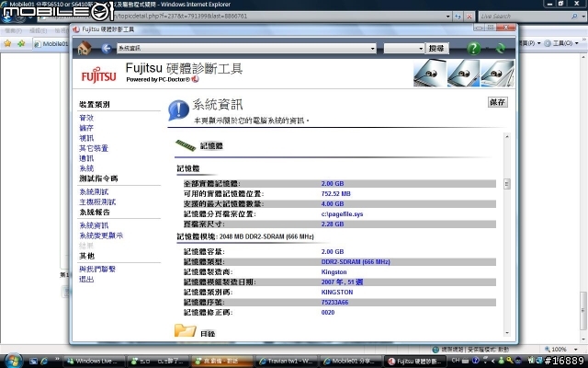Image resolution: width=588 pixels, height=368 pixels.
Task: Click the third laptop banner thumbnail
Action: 497,73
